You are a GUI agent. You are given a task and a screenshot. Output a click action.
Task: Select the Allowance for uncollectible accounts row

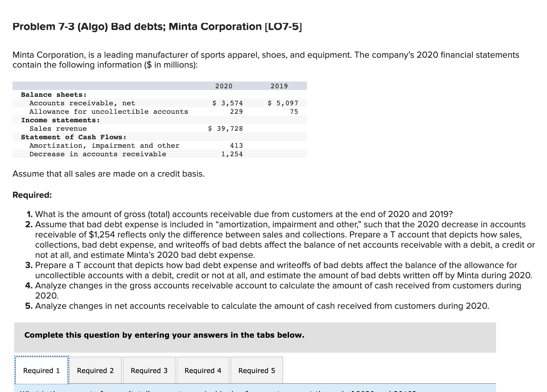point(108,112)
